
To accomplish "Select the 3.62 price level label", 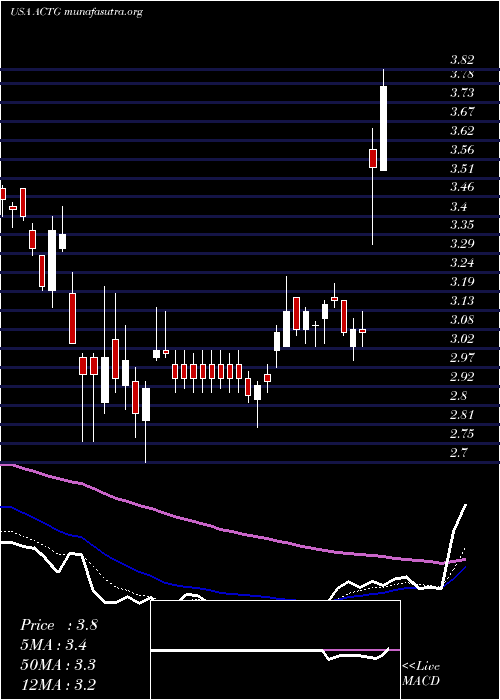I will (x=462, y=131).
